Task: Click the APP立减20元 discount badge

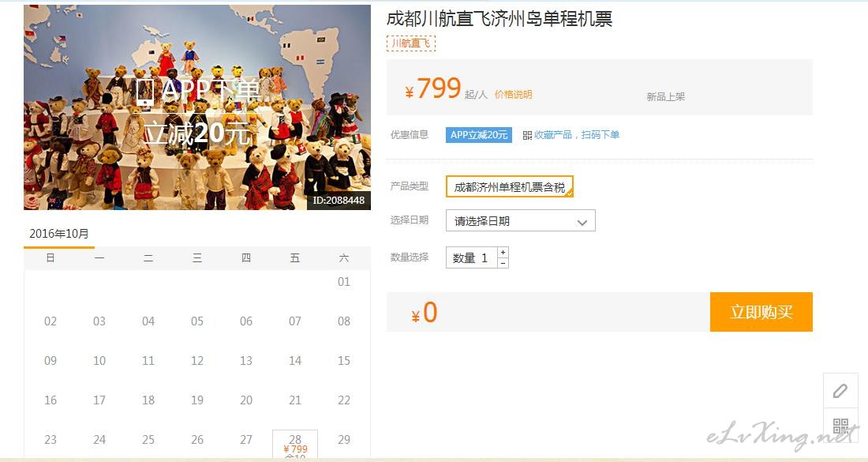Action: point(479,135)
